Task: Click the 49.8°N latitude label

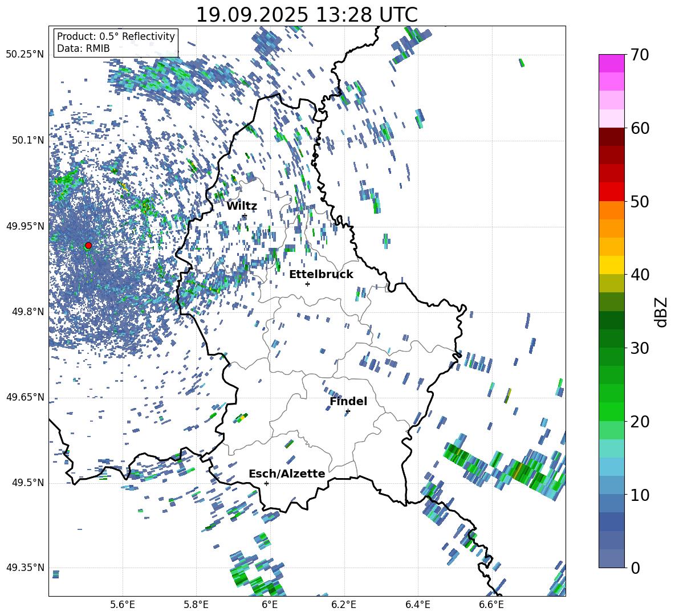Action: (27, 312)
